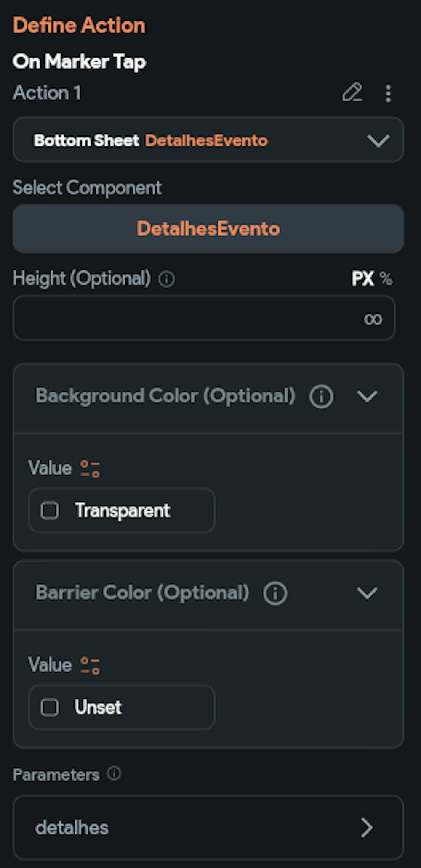This screenshot has width=421, height=868.
Task: Click the pencil edit icon for Action 1
Action: [352, 93]
